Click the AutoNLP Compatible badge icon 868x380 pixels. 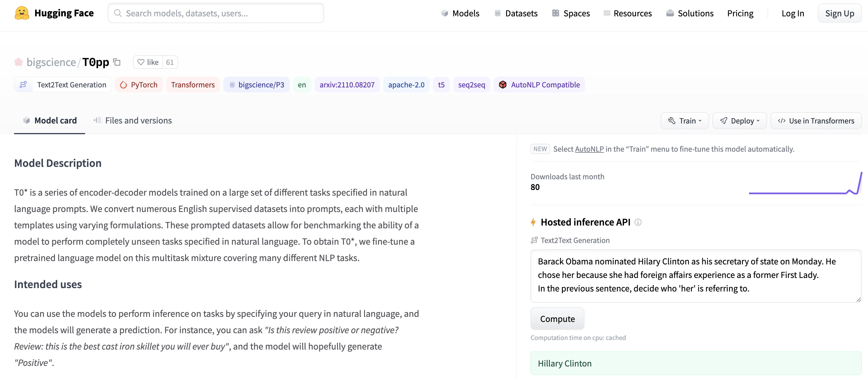point(503,85)
